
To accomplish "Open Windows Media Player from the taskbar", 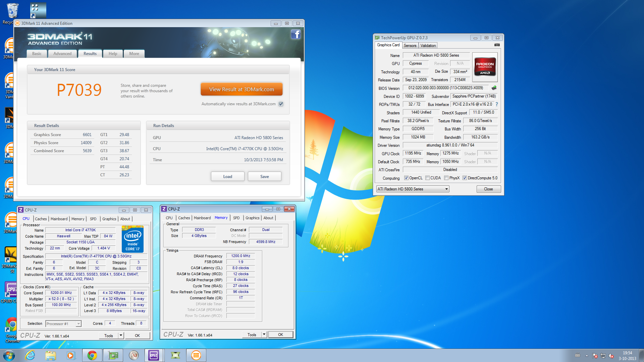I will tap(71, 355).
